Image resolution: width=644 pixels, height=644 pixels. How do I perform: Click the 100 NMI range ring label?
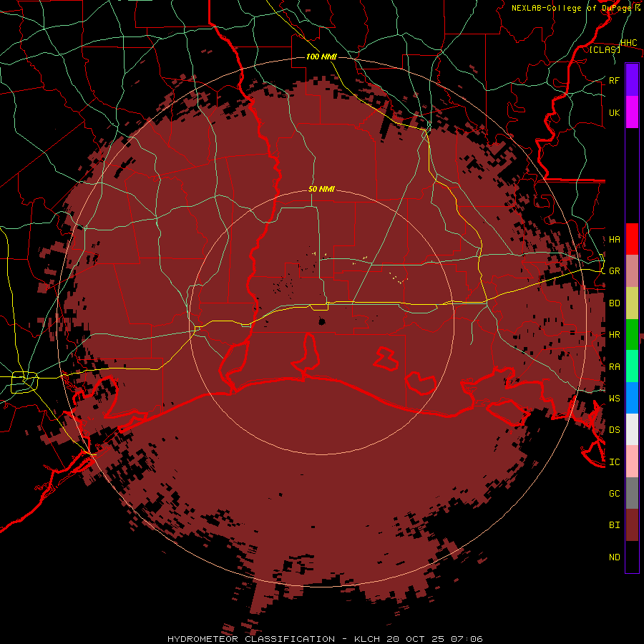pyautogui.click(x=321, y=57)
